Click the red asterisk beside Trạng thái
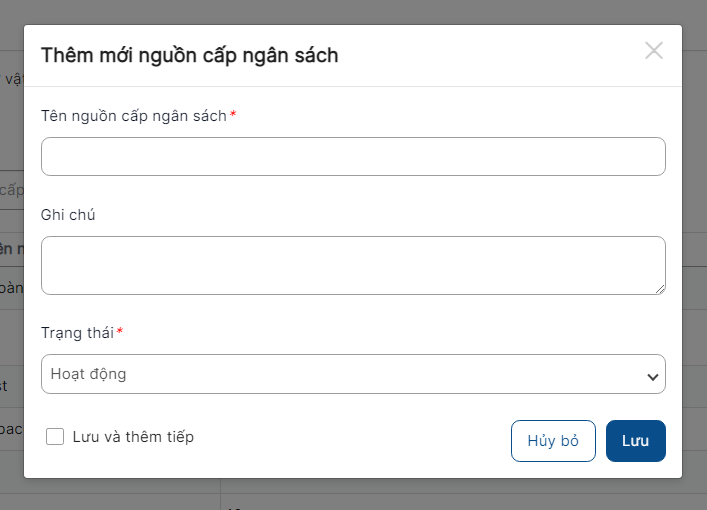 pos(120,332)
